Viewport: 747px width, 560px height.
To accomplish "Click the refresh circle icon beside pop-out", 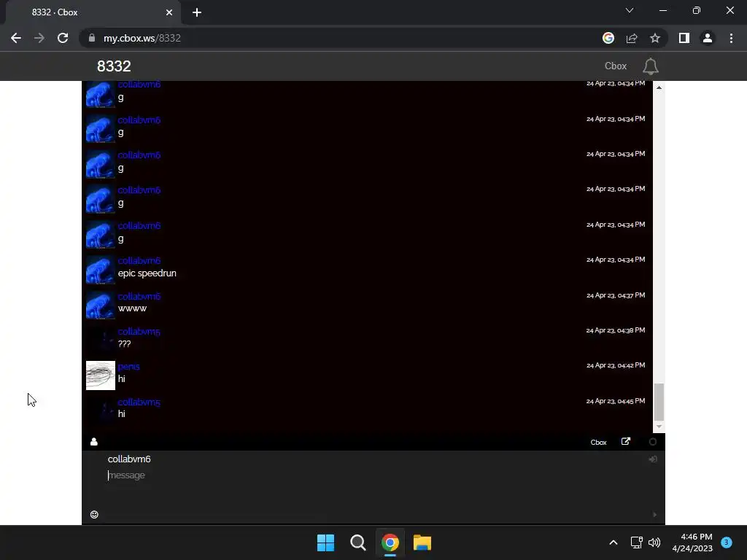I will pos(653,442).
